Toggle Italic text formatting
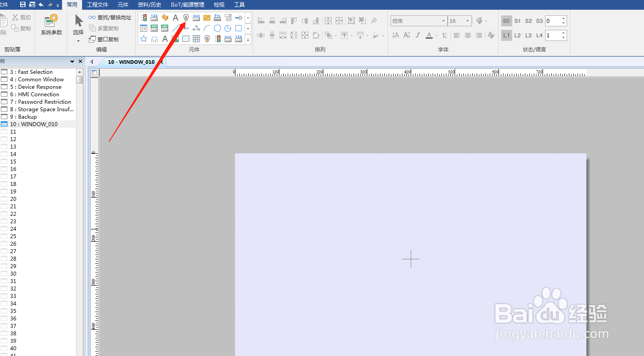 tap(418, 35)
